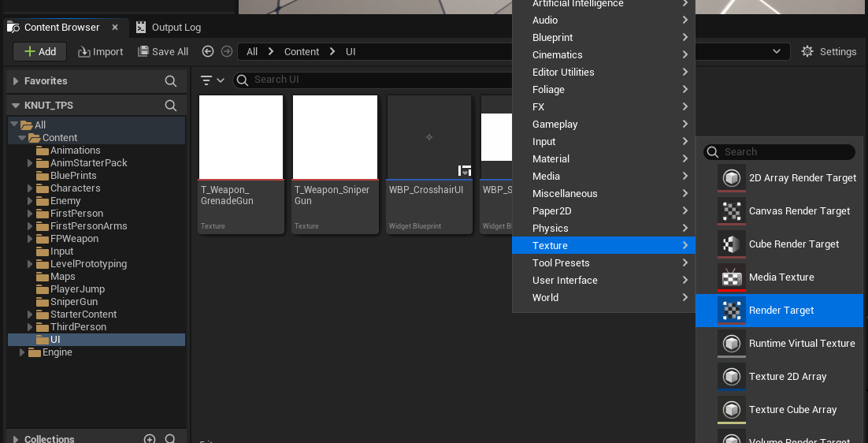Screen dimensions: 868x443
Task: Click the UI path breadcrumb
Action: pyautogui.click(x=351, y=51)
